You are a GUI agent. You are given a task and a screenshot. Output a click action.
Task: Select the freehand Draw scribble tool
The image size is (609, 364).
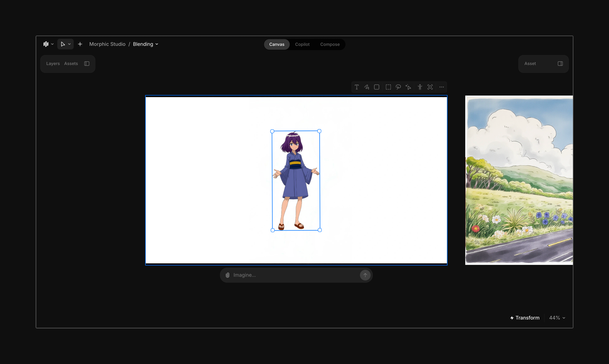(367, 87)
